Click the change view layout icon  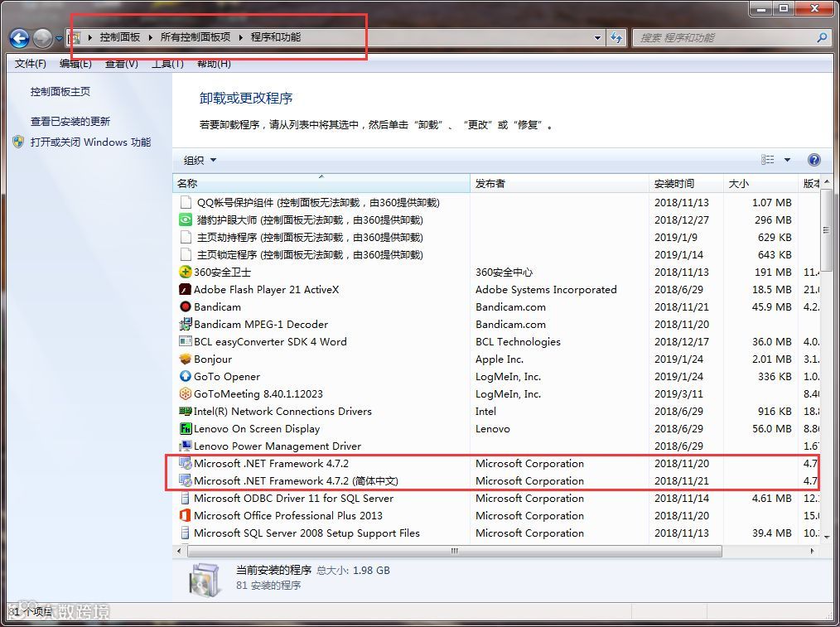point(768,160)
